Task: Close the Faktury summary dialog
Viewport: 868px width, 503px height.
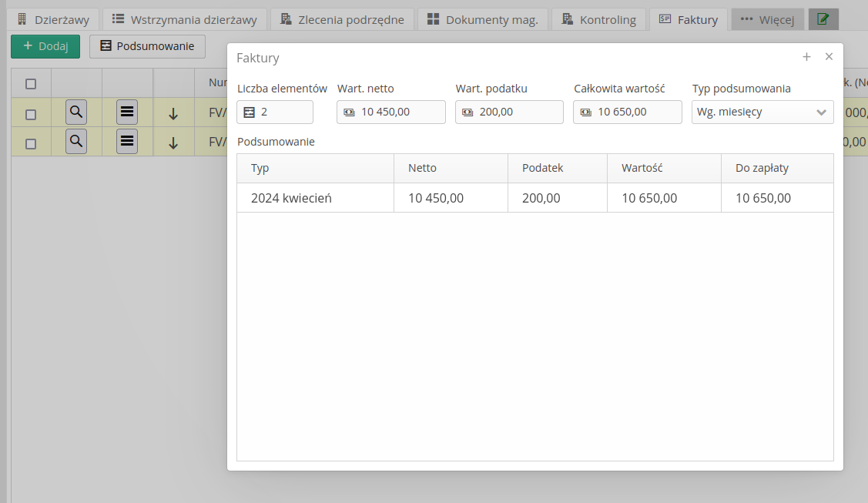Action: click(829, 57)
